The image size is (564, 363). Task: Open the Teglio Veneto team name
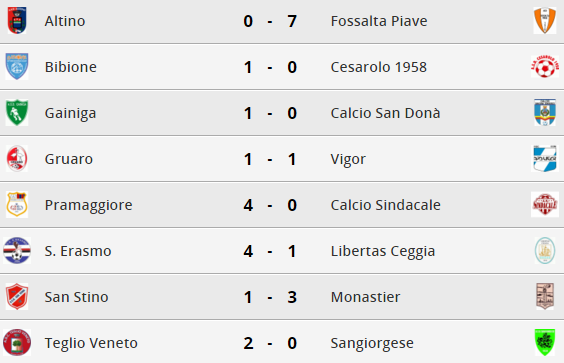coord(91,343)
